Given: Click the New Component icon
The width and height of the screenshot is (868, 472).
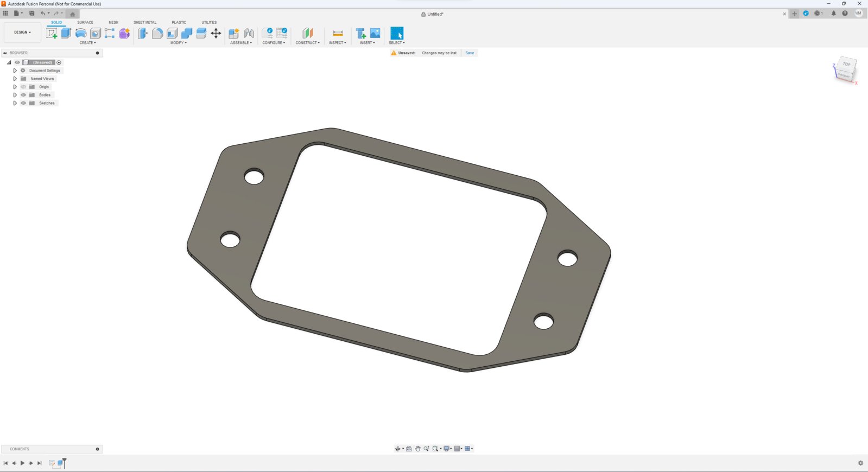Looking at the screenshot, I should (234, 33).
